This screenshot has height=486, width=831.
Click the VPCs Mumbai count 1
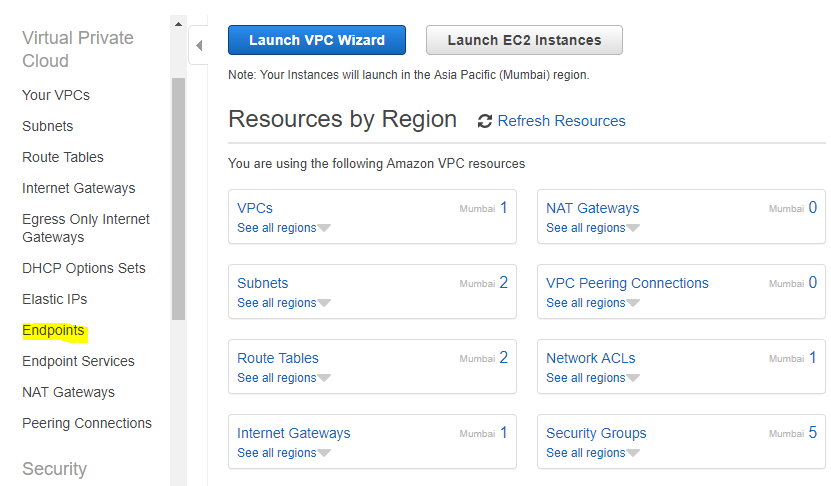click(503, 208)
